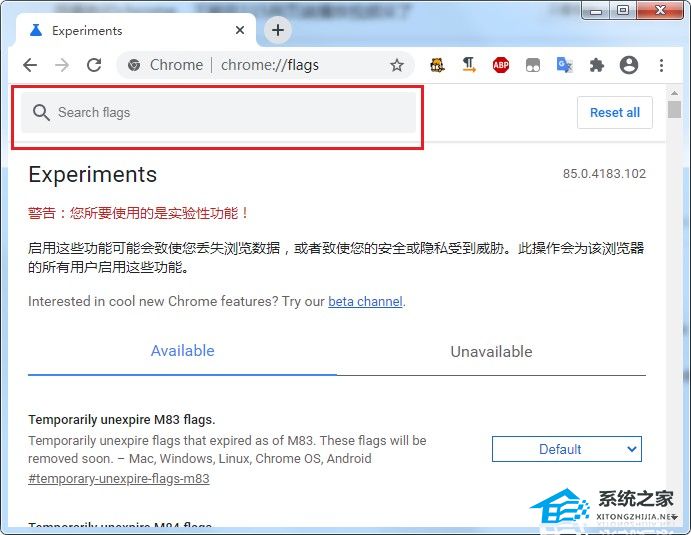Viewport: 691px width, 535px height.
Task: Click the Experiments page heading
Action: point(93,175)
